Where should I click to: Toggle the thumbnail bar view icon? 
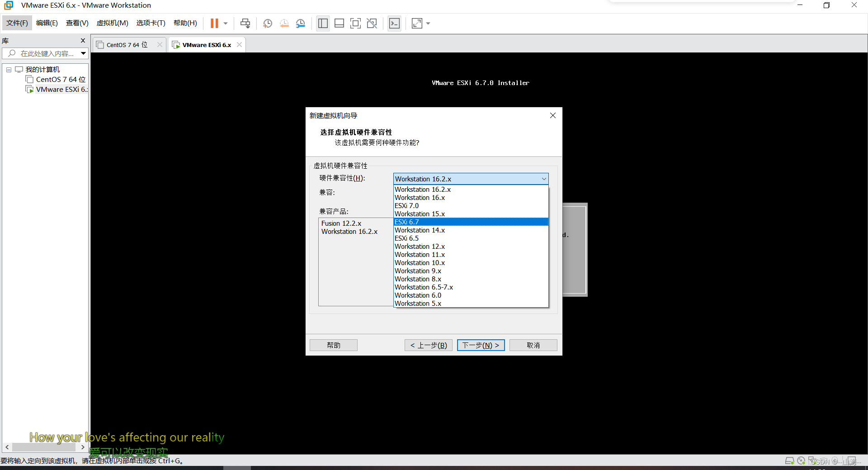[x=339, y=24]
